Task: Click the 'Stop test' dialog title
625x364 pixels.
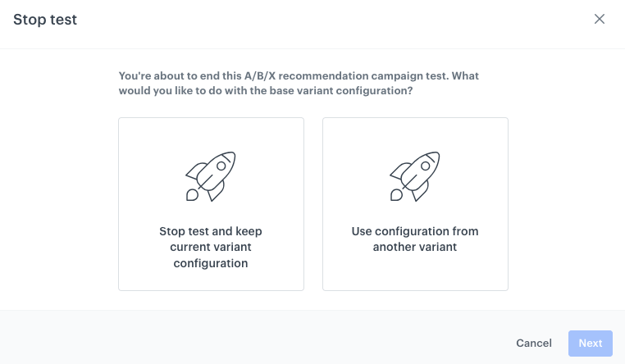Action: tap(45, 19)
